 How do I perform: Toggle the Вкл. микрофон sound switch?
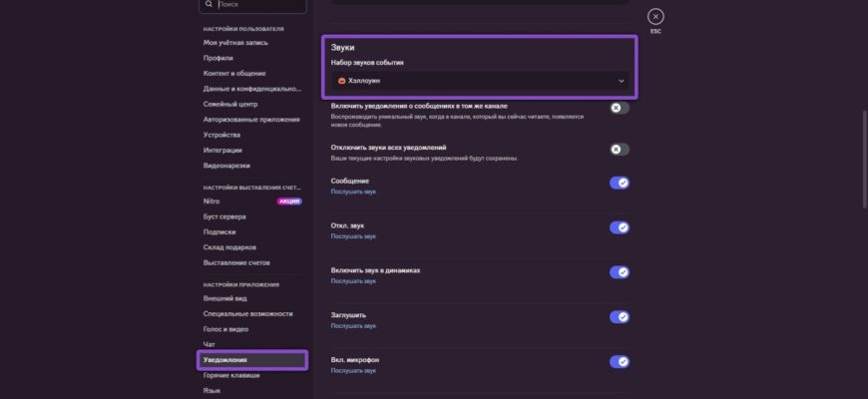pos(619,362)
